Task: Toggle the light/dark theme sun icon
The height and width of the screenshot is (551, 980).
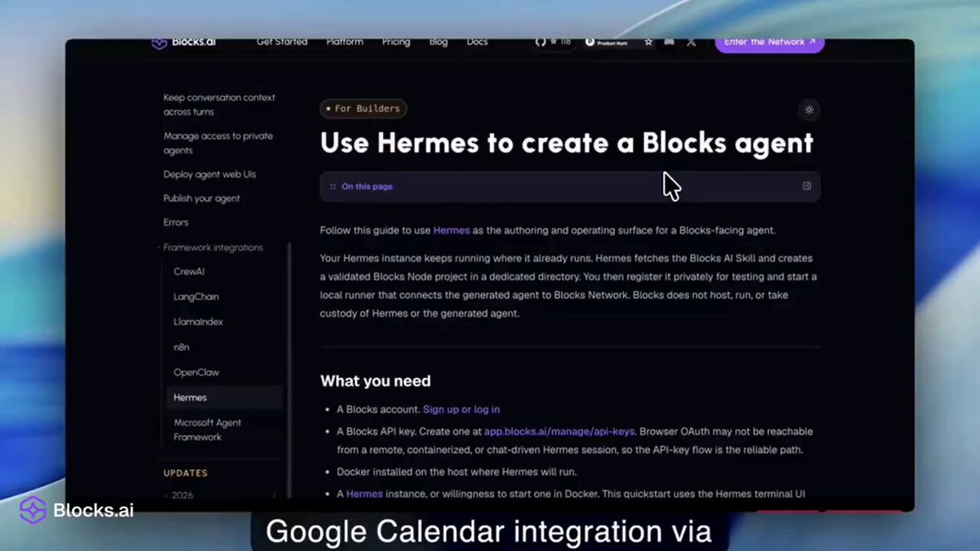Action: coord(809,109)
